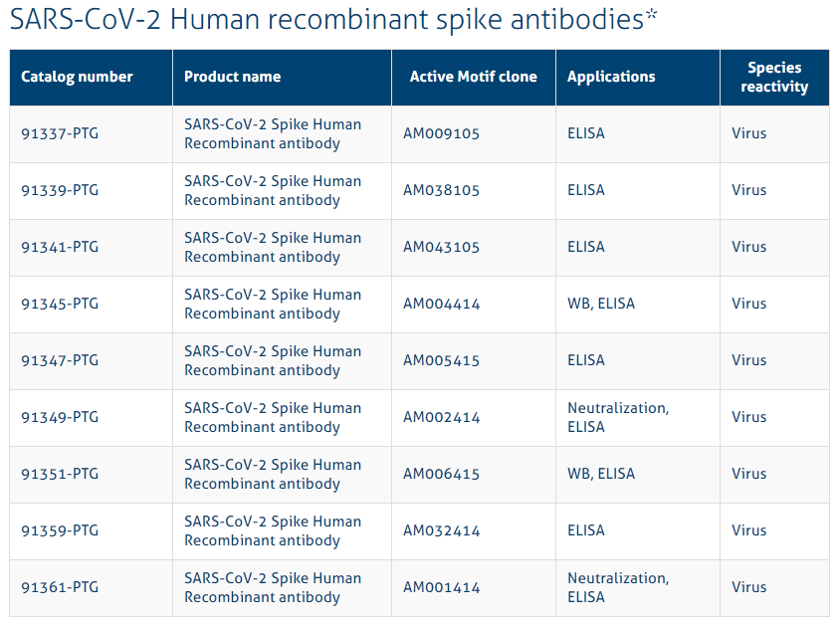Viewport: 840px width, 625px height.
Task: Select clone AM001414 cell
Action: pyautogui.click(x=442, y=587)
